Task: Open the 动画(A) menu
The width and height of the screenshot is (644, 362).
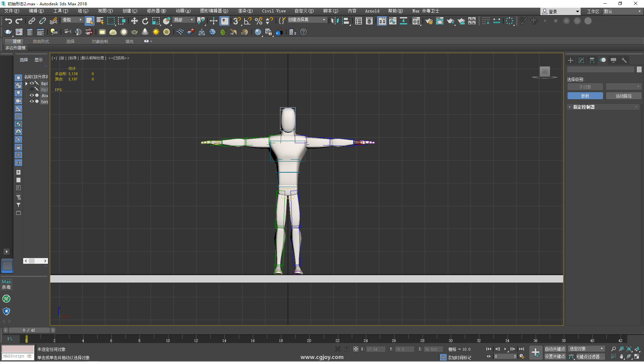Action: [x=183, y=11]
